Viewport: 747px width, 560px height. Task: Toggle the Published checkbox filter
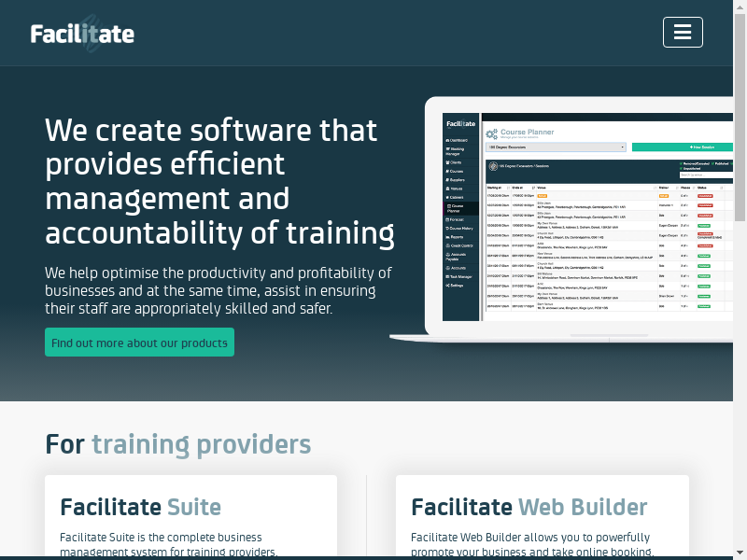(712, 162)
